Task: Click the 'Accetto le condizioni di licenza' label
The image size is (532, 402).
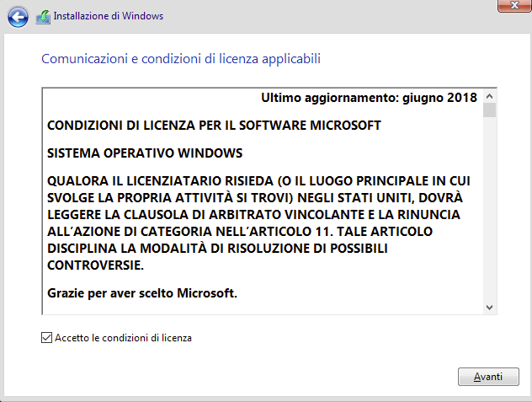Action: click(x=123, y=338)
